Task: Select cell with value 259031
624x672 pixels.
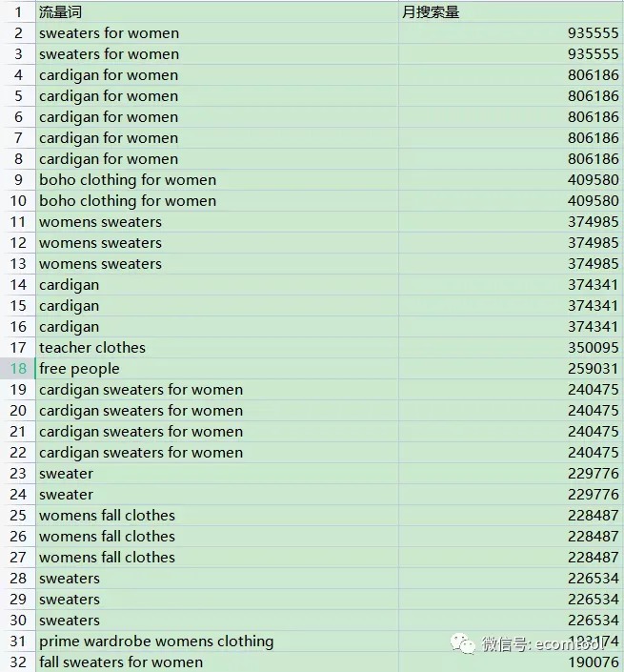Action: click(x=511, y=369)
